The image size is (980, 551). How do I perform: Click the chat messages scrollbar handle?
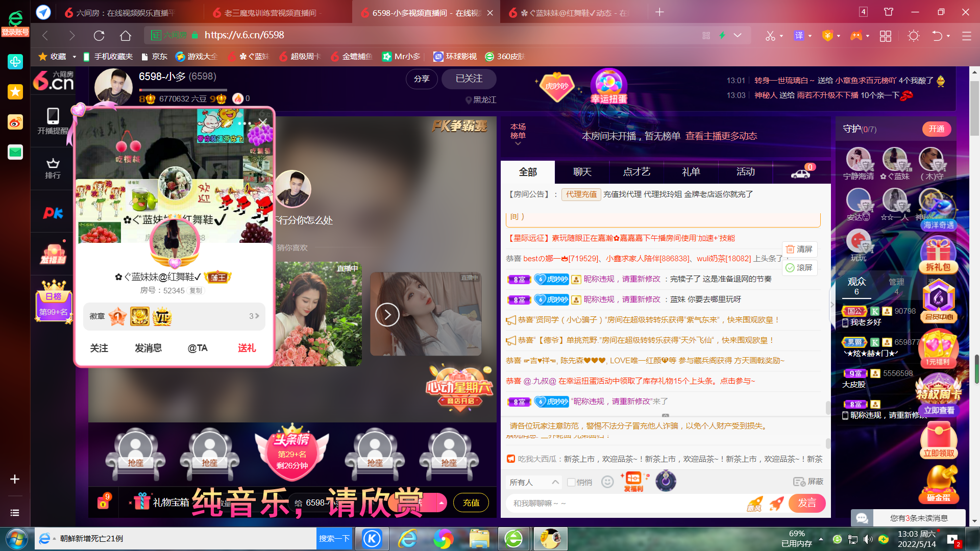(828, 408)
